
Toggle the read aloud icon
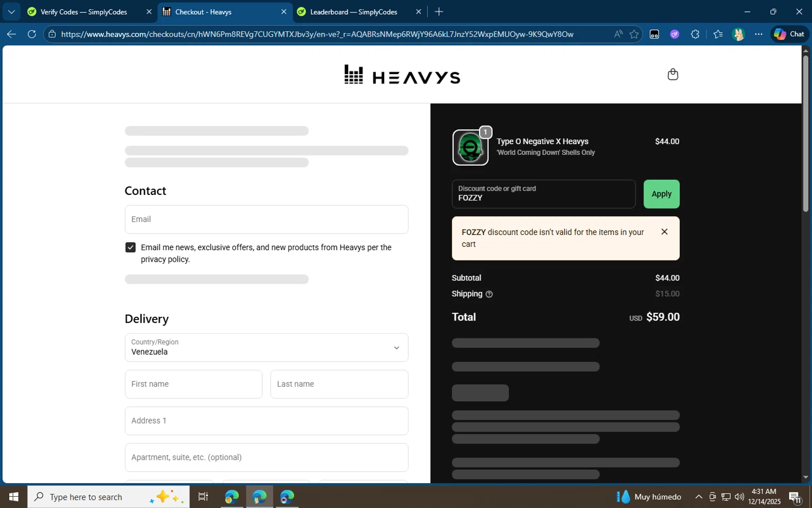(618, 34)
